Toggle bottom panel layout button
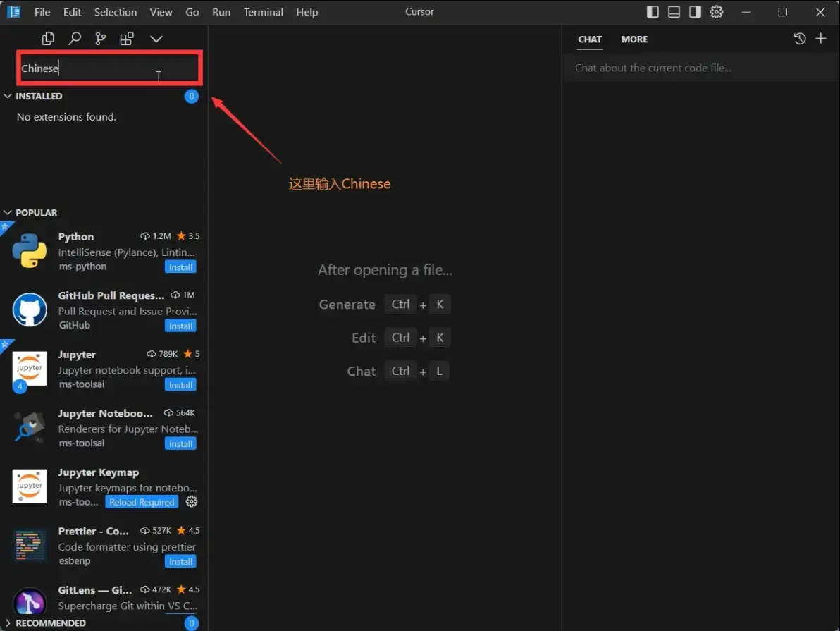840x631 pixels. tap(674, 12)
